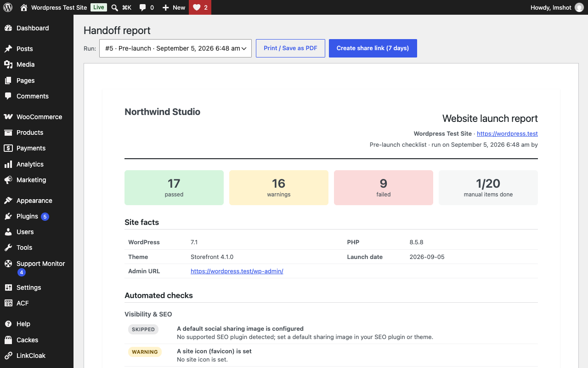Click 'A site icon (favicon) is set' text
The image size is (588, 368).
[214, 351]
